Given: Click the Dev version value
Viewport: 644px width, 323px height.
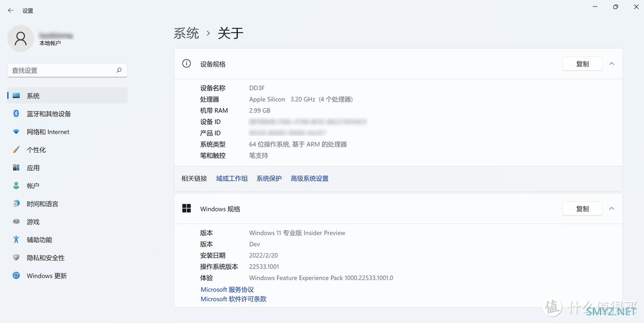Looking at the screenshot, I should [x=254, y=244].
